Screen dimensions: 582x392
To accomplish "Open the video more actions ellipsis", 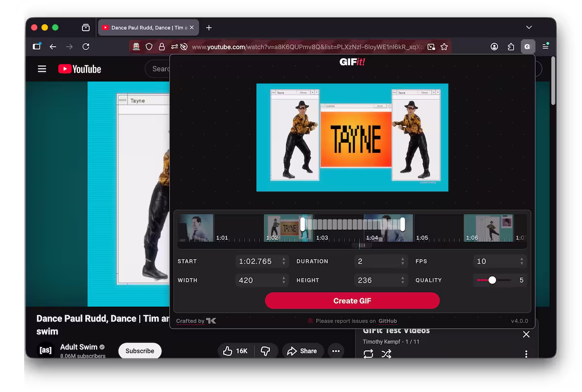I will pos(336,351).
